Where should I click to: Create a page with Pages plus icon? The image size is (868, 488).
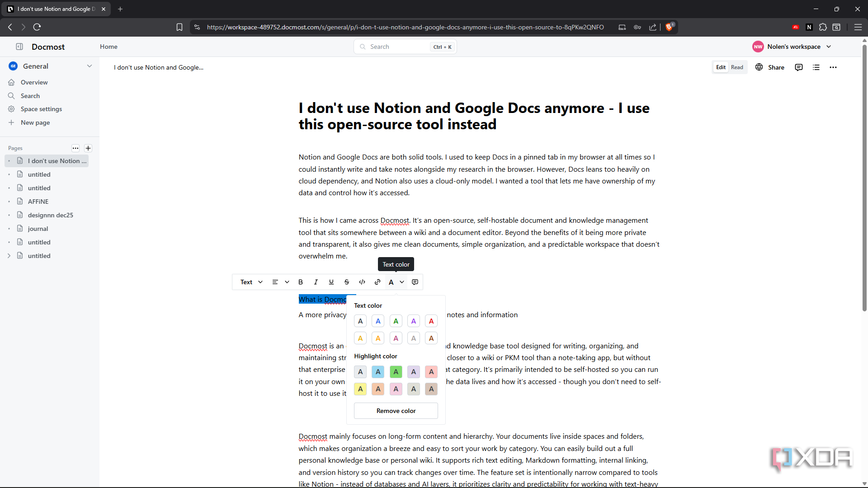pyautogui.click(x=88, y=148)
